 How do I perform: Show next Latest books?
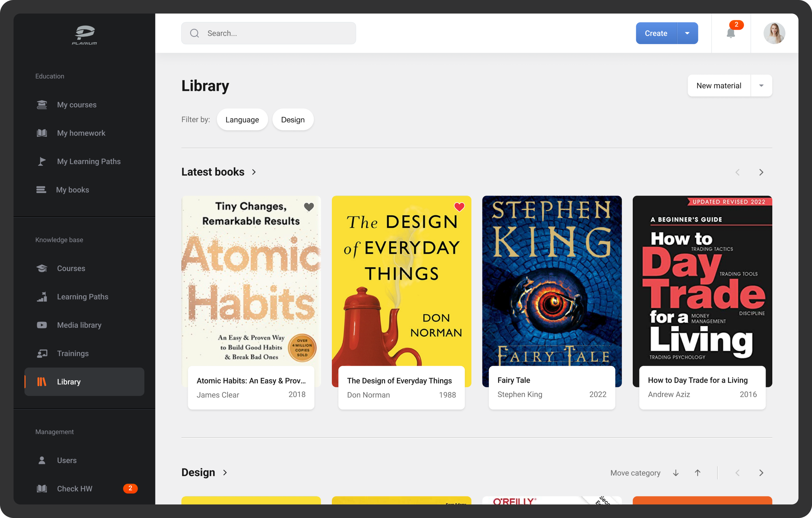point(761,172)
